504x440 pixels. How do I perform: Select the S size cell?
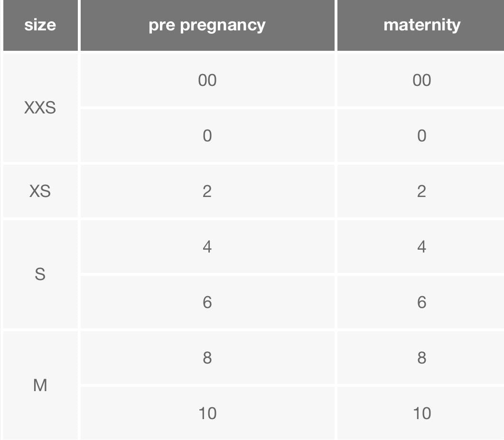(40, 274)
